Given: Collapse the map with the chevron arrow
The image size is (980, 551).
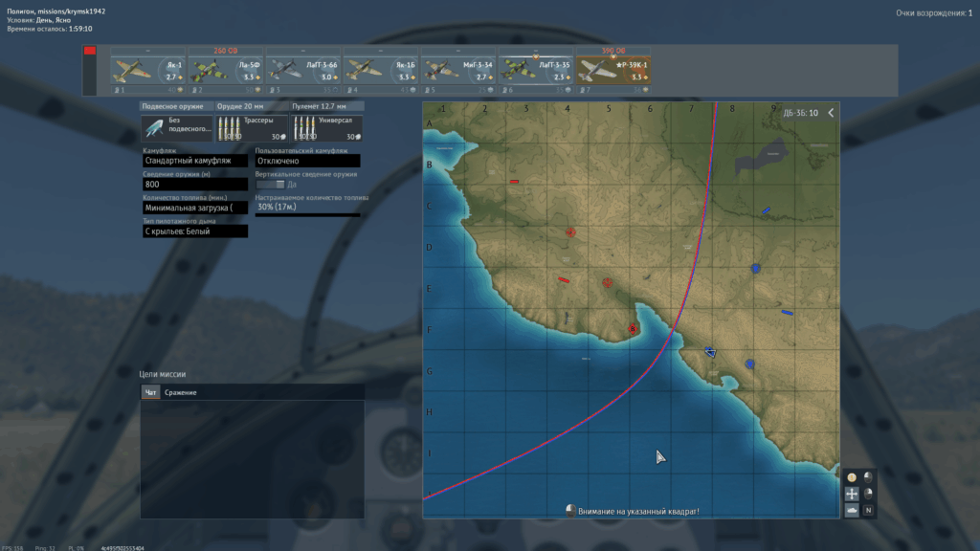Looking at the screenshot, I should (x=831, y=113).
